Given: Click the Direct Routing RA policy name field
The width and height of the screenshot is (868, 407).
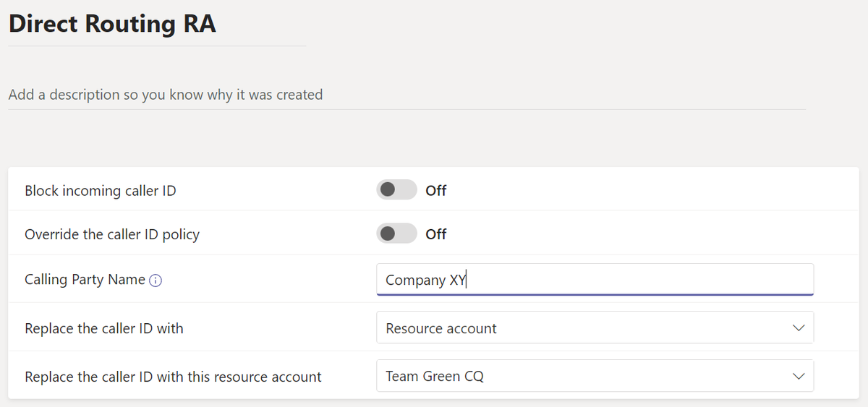Looking at the screenshot, I should pyautogui.click(x=157, y=25).
